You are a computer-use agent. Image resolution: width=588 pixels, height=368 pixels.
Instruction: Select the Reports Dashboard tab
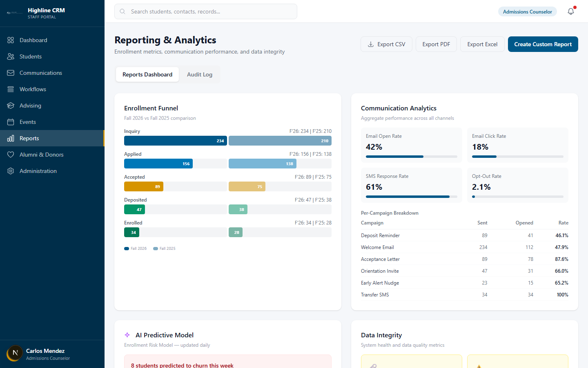click(147, 74)
